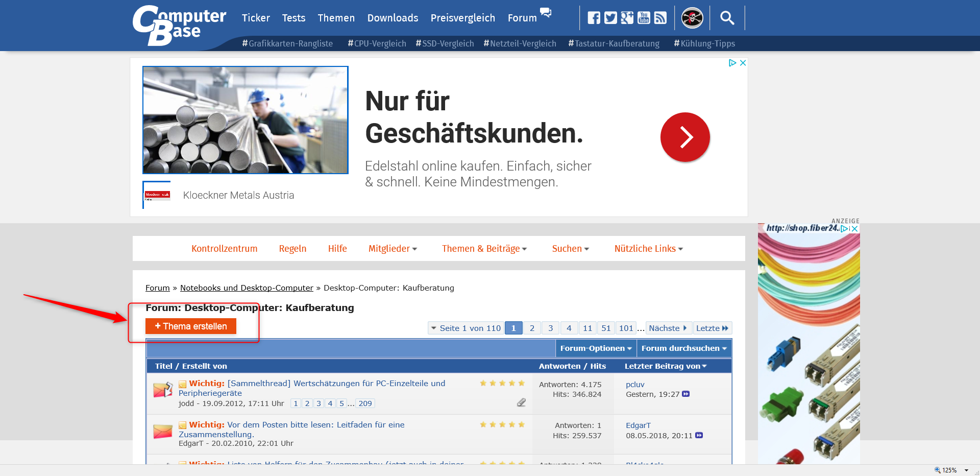980x476 pixels.
Task: Go to forum page 2
Action: click(x=532, y=328)
